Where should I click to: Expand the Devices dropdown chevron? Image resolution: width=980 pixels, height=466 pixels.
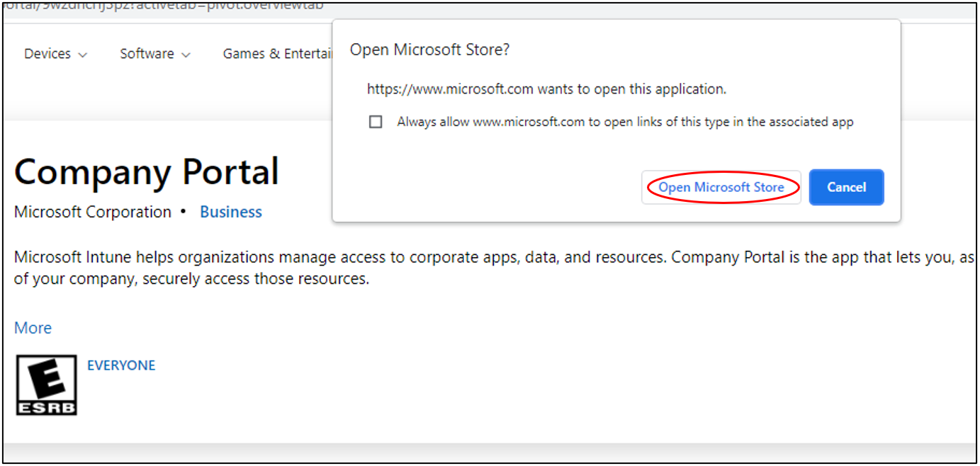click(83, 55)
